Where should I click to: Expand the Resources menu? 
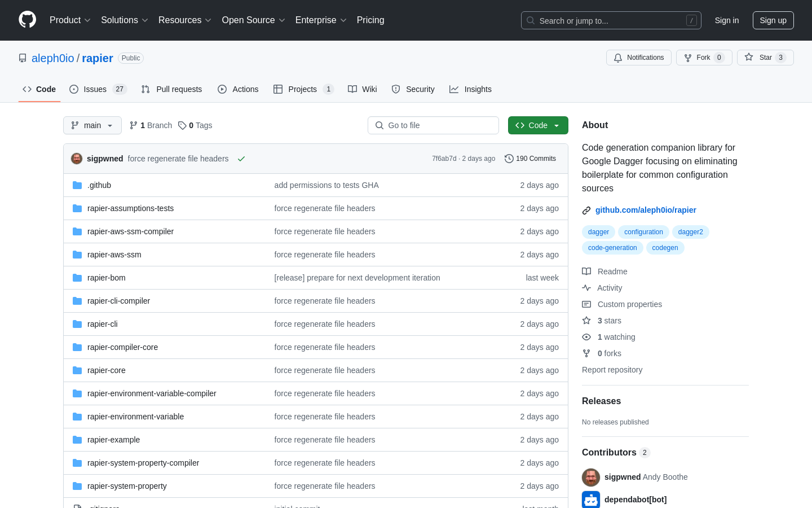pyautogui.click(x=185, y=20)
